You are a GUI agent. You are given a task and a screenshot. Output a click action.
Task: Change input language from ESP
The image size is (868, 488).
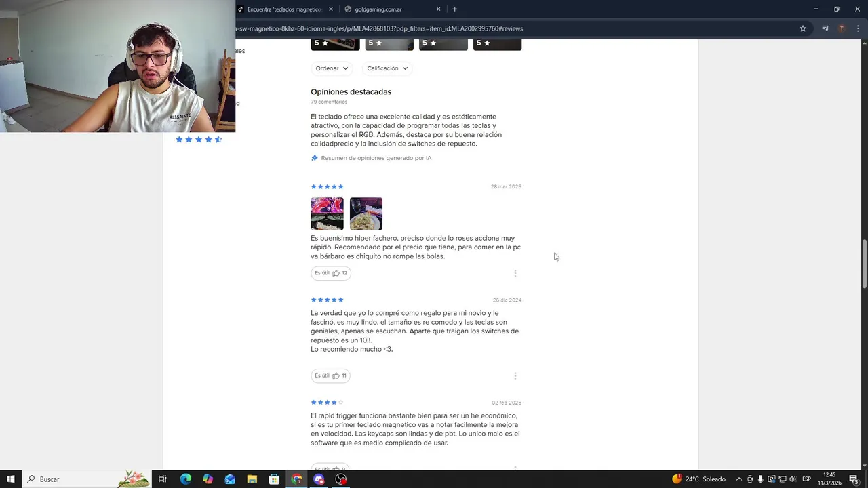pos(807,479)
